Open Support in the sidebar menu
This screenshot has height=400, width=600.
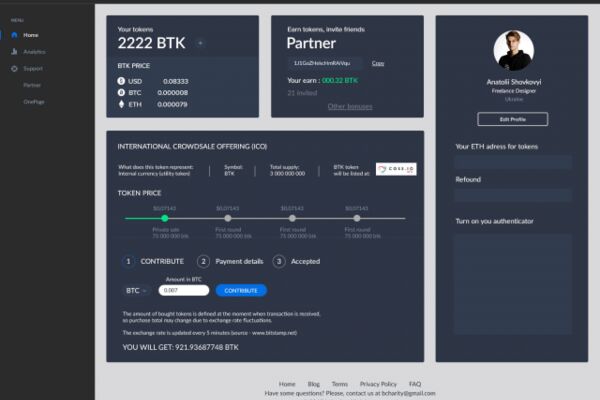(33, 69)
